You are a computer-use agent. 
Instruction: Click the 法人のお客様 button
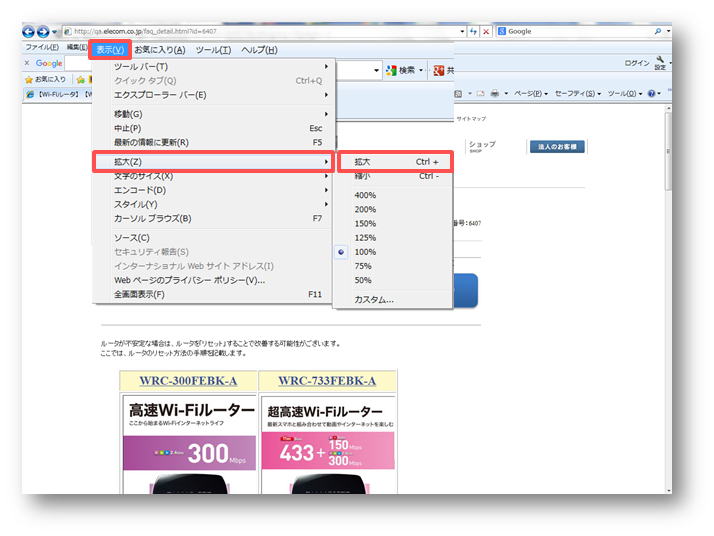click(x=557, y=147)
